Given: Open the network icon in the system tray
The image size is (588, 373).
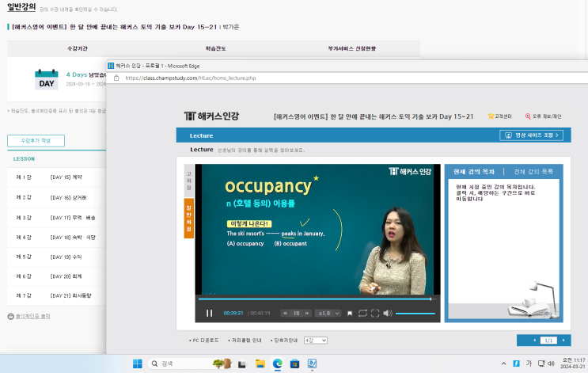Looking at the screenshot, I should point(541,363).
